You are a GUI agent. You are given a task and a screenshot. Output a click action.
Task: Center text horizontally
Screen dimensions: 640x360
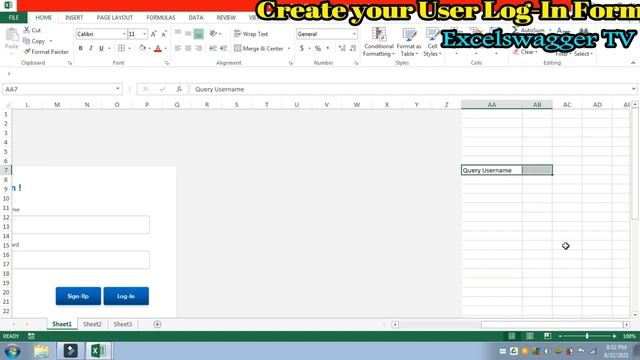(188, 49)
